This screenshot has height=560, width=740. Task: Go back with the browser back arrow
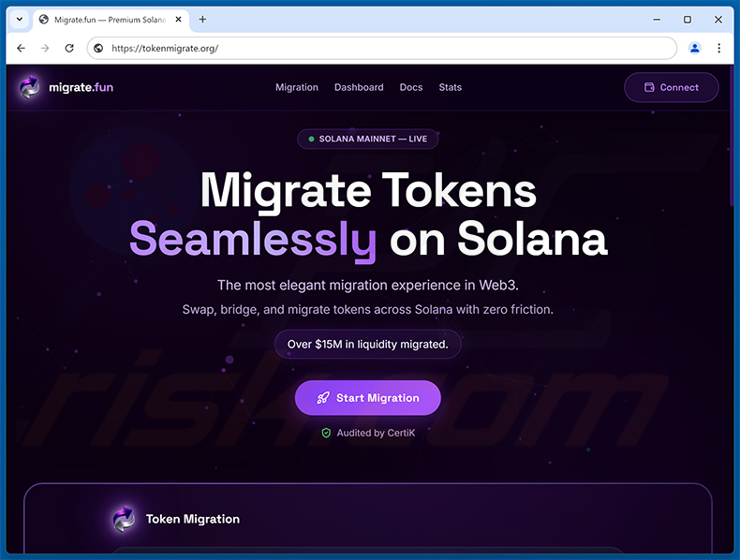[21, 48]
